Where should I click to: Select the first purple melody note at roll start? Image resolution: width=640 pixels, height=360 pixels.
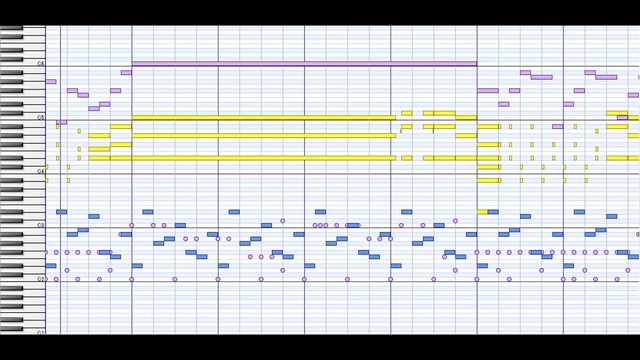tap(51, 82)
